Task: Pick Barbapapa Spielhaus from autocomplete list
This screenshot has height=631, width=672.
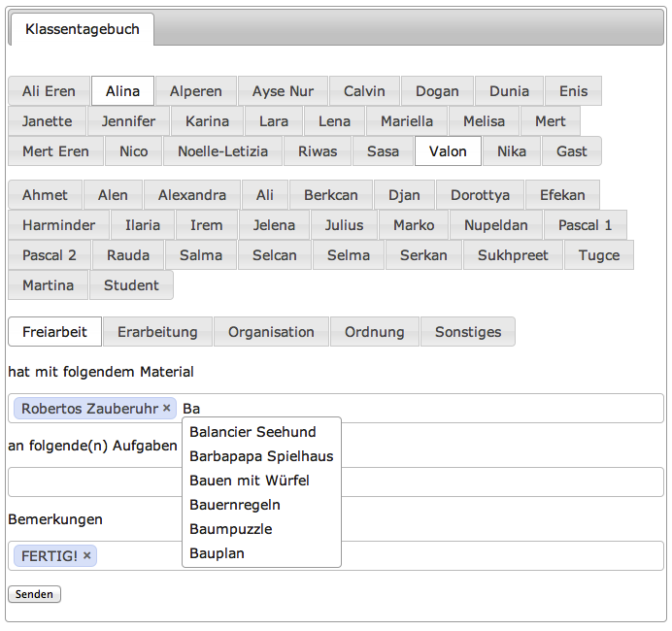Action: (x=261, y=456)
